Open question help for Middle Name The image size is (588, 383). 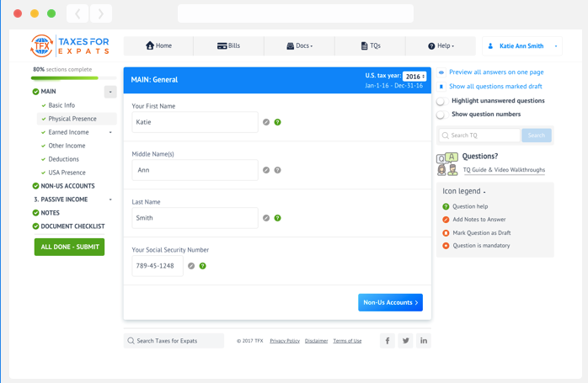pyautogui.click(x=277, y=170)
